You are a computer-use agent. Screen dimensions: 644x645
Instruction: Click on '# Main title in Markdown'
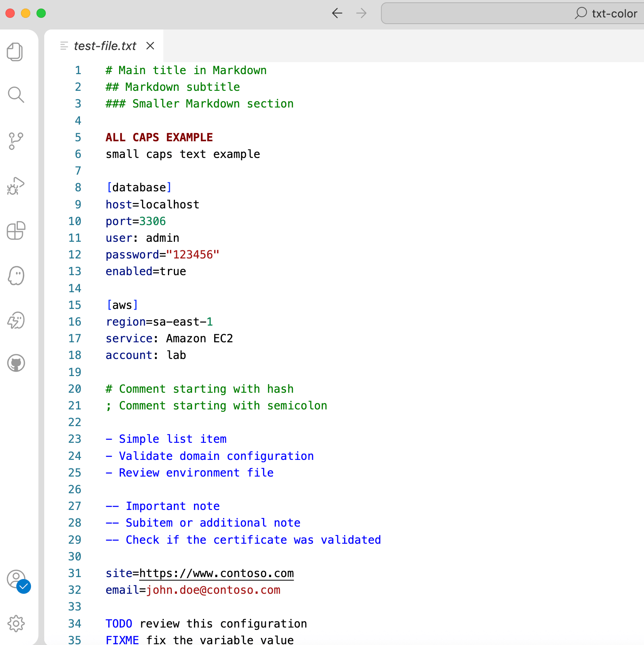(186, 70)
